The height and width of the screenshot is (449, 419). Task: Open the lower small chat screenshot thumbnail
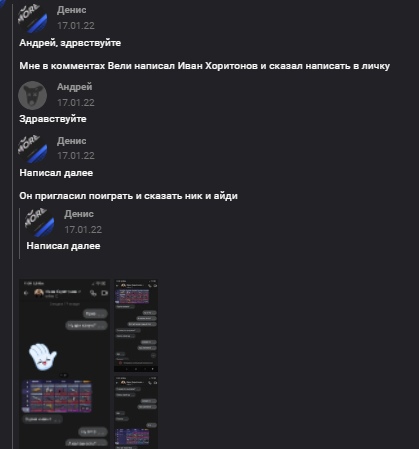click(x=136, y=412)
